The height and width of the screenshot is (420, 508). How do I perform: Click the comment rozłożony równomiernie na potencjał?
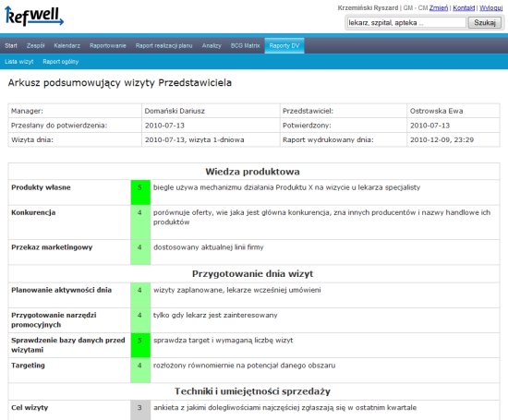point(244,366)
